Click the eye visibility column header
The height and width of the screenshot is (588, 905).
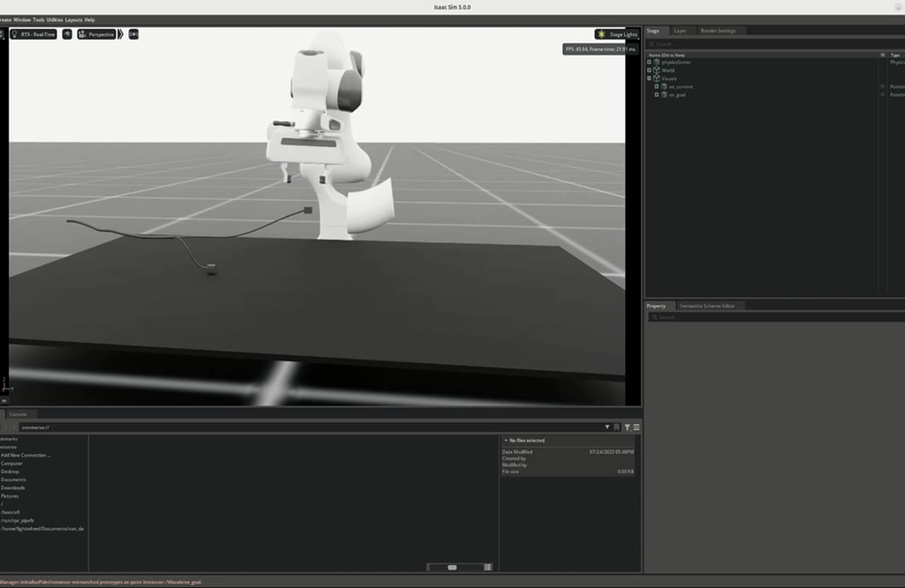pos(882,54)
